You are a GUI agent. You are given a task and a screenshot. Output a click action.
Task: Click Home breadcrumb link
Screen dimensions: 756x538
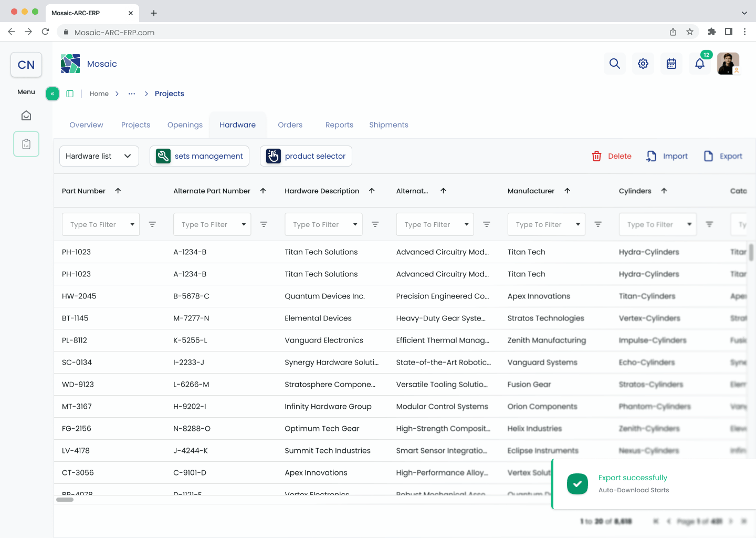click(x=99, y=94)
